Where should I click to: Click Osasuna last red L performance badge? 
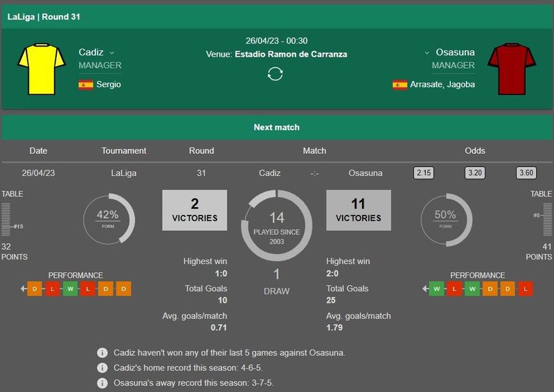526,289
